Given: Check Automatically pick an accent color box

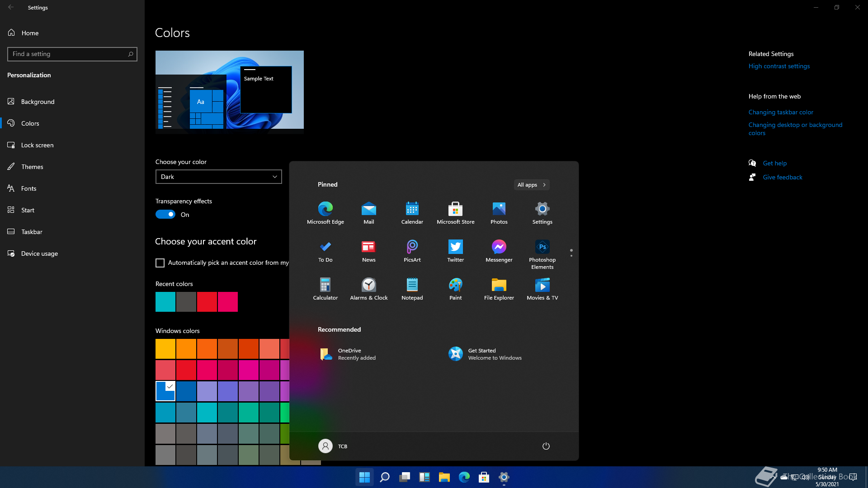Looking at the screenshot, I should tap(160, 263).
